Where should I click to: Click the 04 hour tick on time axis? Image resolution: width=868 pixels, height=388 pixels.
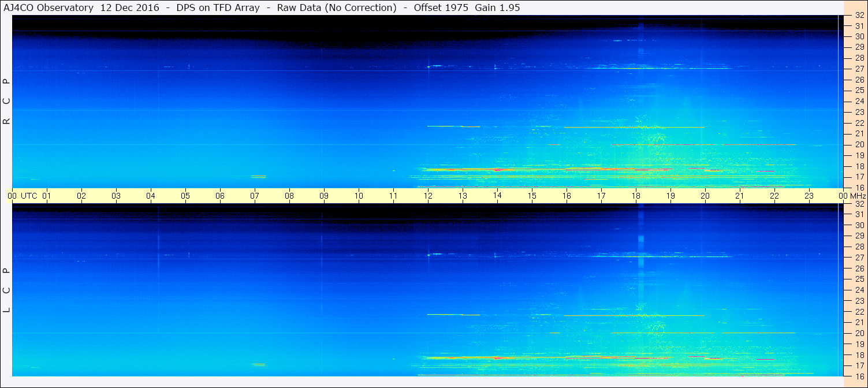coord(151,196)
